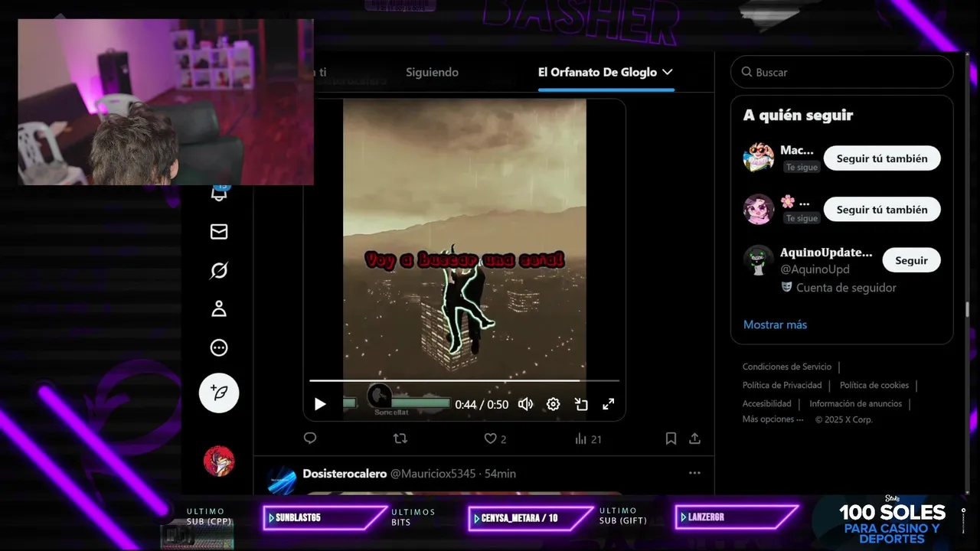Viewport: 980px width, 551px height.
Task: Switch to the Siguiendo tab
Action: [x=432, y=72]
